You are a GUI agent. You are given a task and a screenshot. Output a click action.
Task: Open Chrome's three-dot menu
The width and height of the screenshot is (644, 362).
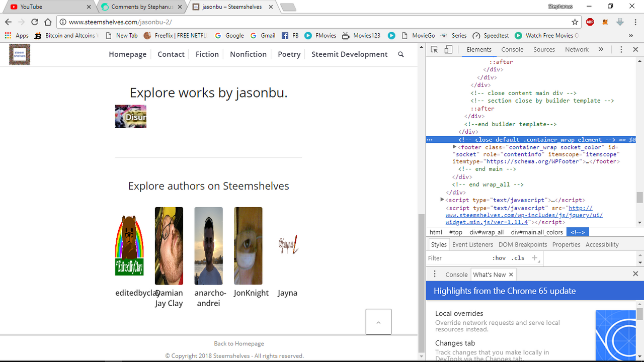[x=634, y=22]
